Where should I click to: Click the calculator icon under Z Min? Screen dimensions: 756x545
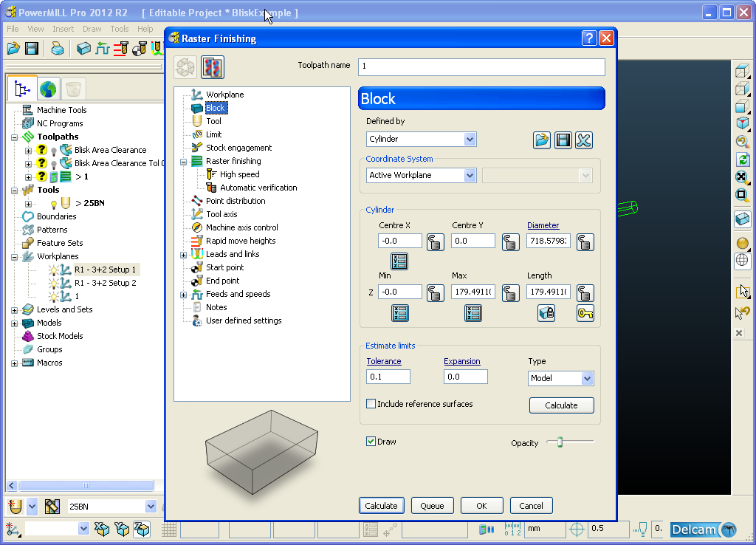pos(400,313)
